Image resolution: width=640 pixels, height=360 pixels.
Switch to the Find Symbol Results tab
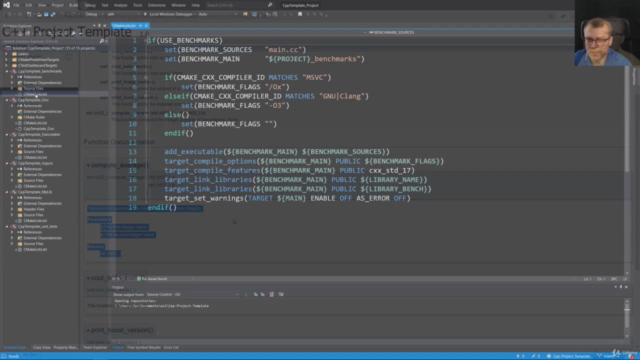(x=144, y=348)
